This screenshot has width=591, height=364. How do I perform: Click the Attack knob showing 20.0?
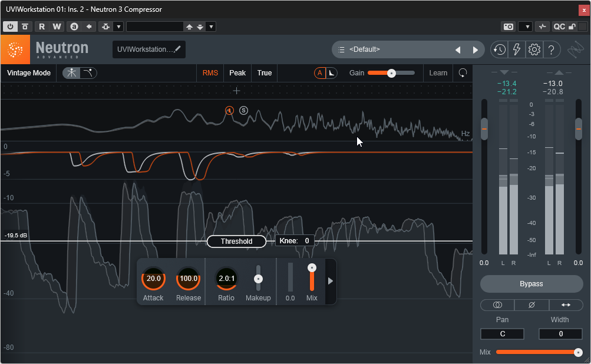click(x=153, y=279)
